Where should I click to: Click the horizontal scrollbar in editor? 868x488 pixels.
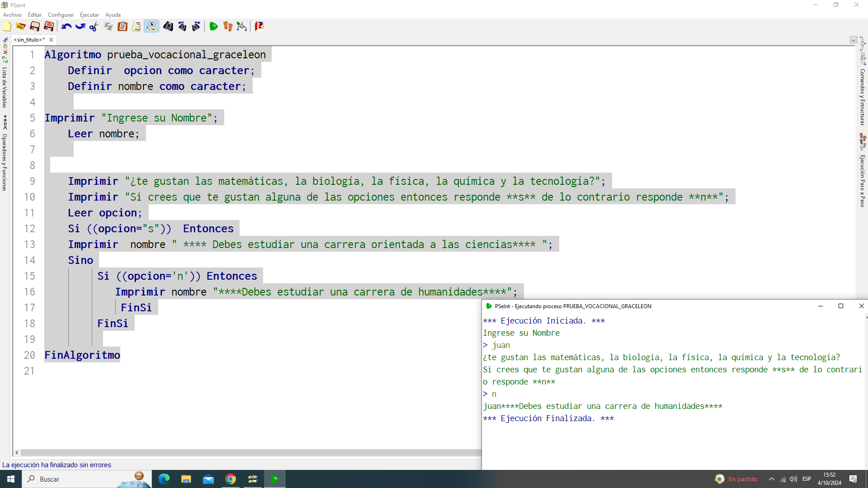tap(249, 452)
